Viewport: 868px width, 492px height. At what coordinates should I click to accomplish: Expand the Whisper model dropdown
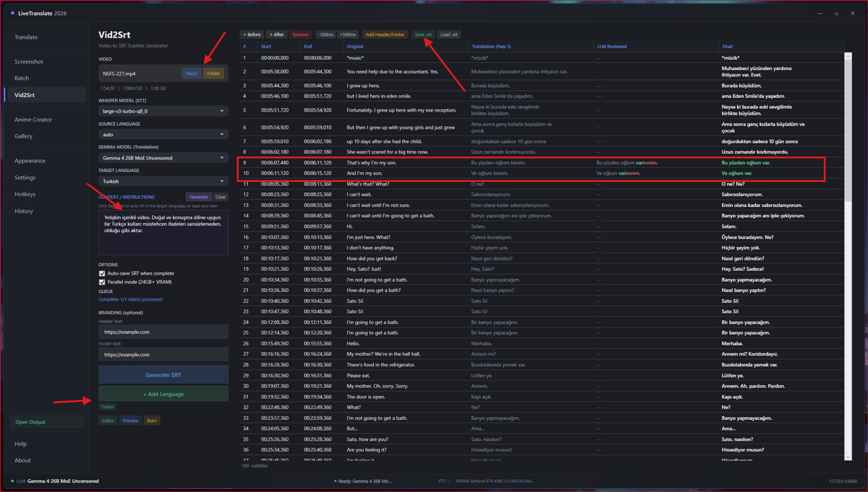coord(163,111)
